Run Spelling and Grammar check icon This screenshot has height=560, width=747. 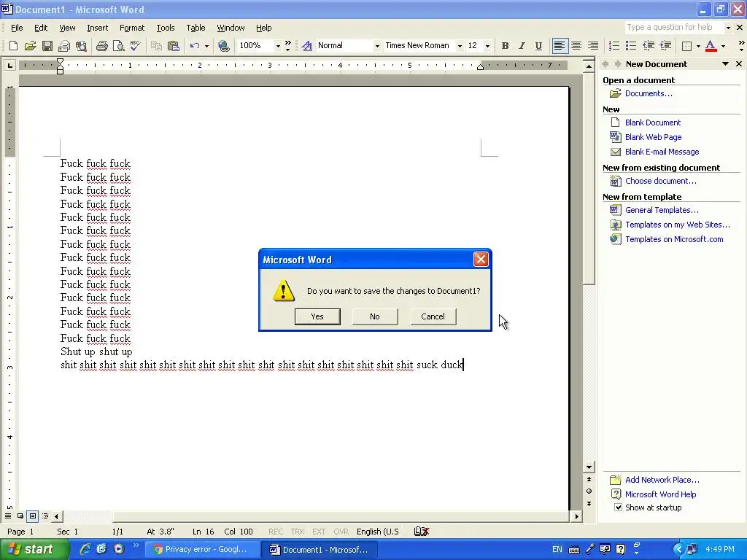coord(135,46)
